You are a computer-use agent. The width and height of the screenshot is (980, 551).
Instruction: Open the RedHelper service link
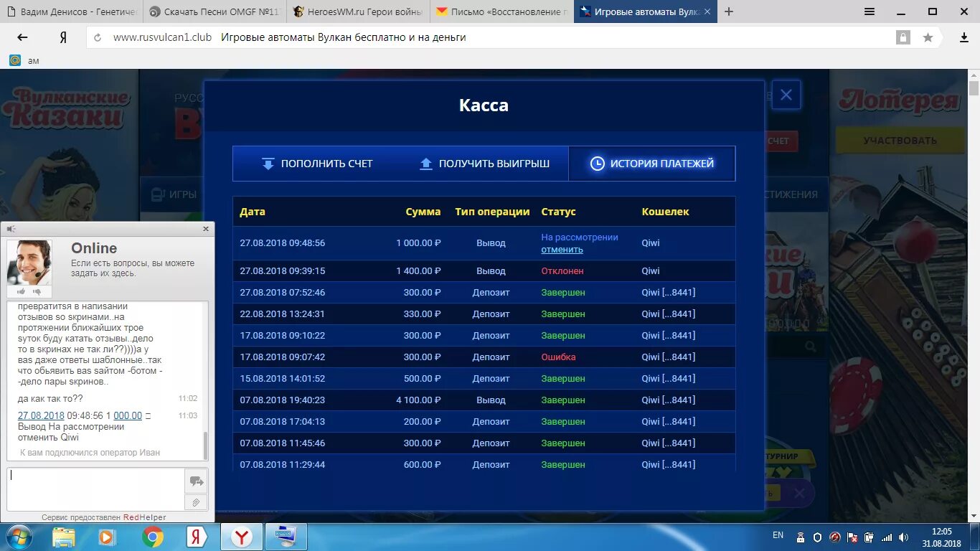coord(144,517)
